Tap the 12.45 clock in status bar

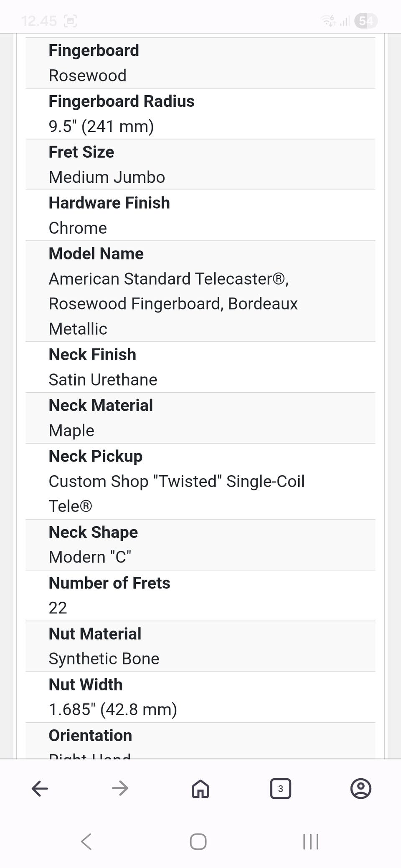pos(38,21)
